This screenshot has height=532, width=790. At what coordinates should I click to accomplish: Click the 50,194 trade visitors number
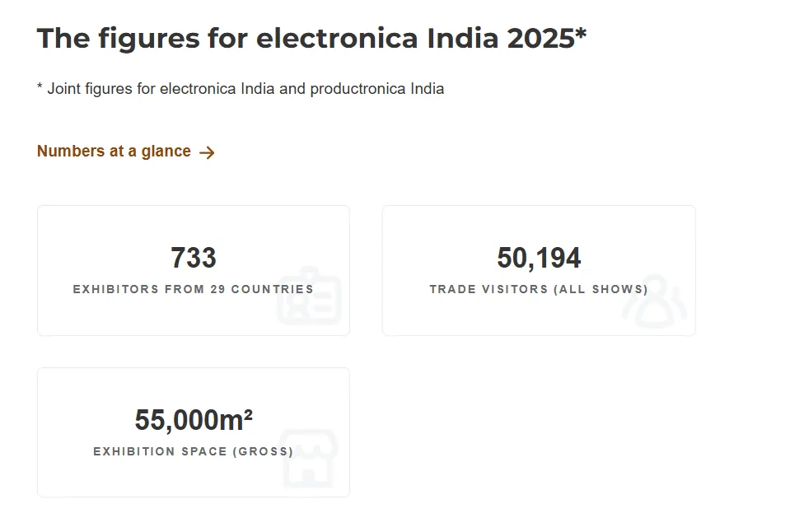pyautogui.click(x=539, y=258)
